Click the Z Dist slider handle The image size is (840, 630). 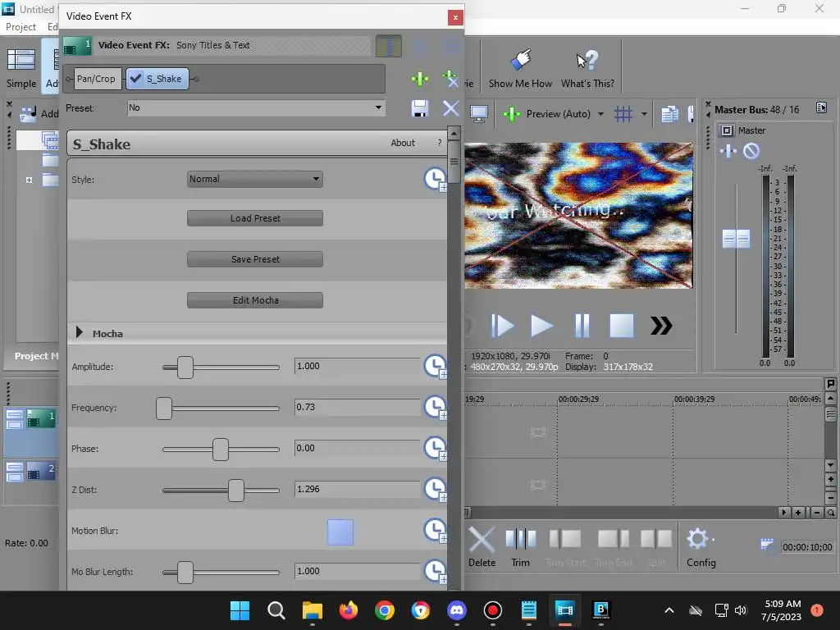pos(236,491)
